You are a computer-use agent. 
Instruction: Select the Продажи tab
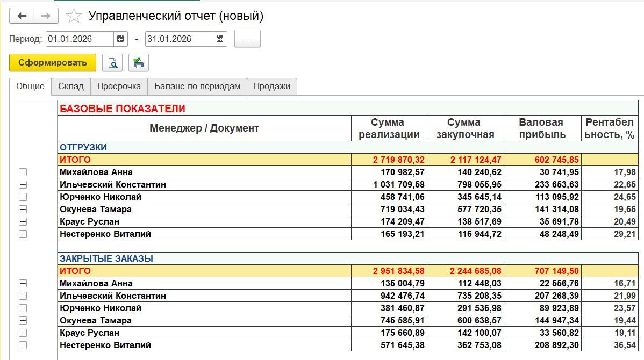pyautogui.click(x=272, y=87)
